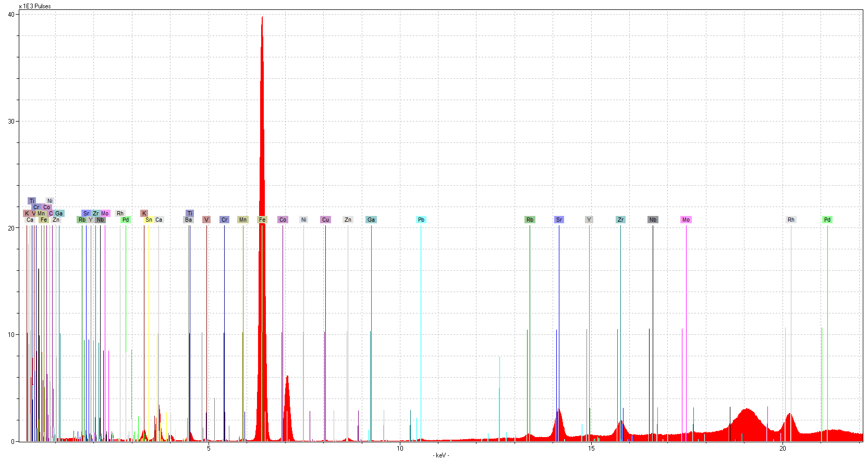The image size is (868, 459).
Task: Select the Sr label near 14.1 keV
Action: (x=559, y=220)
